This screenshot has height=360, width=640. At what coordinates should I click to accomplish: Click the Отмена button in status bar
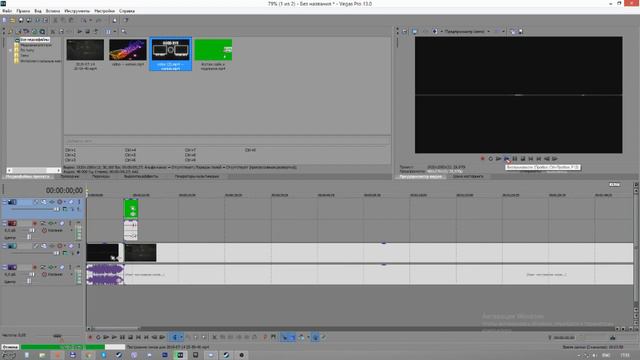10,347
